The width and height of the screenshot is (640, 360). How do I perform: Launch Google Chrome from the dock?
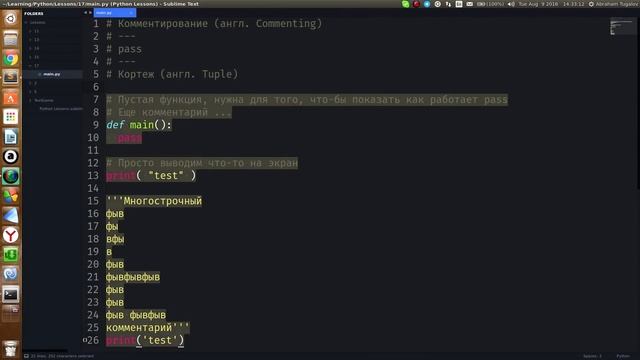pos(11,59)
